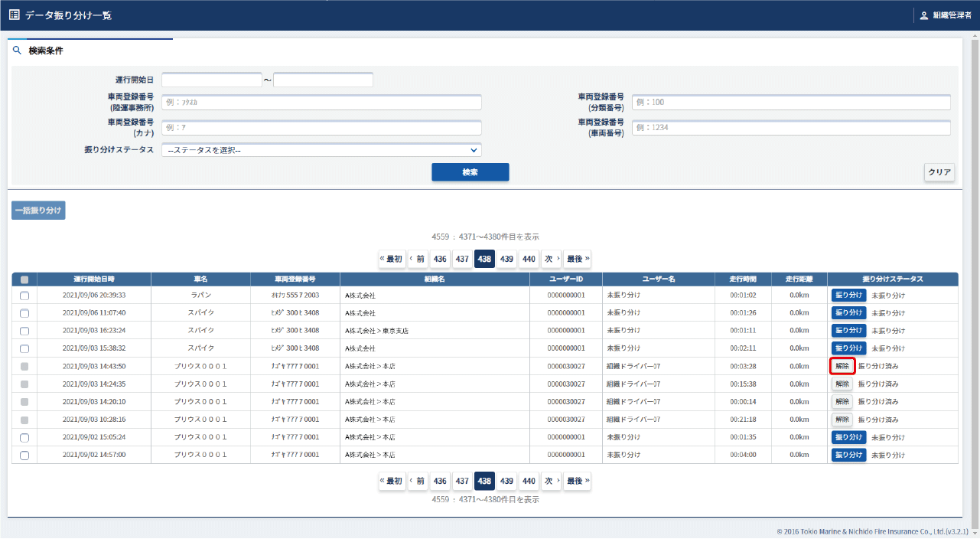Click the 運行開始日 start date field
Image resolution: width=980 pixels, height=539 pixels.
(x=212, y=80)
